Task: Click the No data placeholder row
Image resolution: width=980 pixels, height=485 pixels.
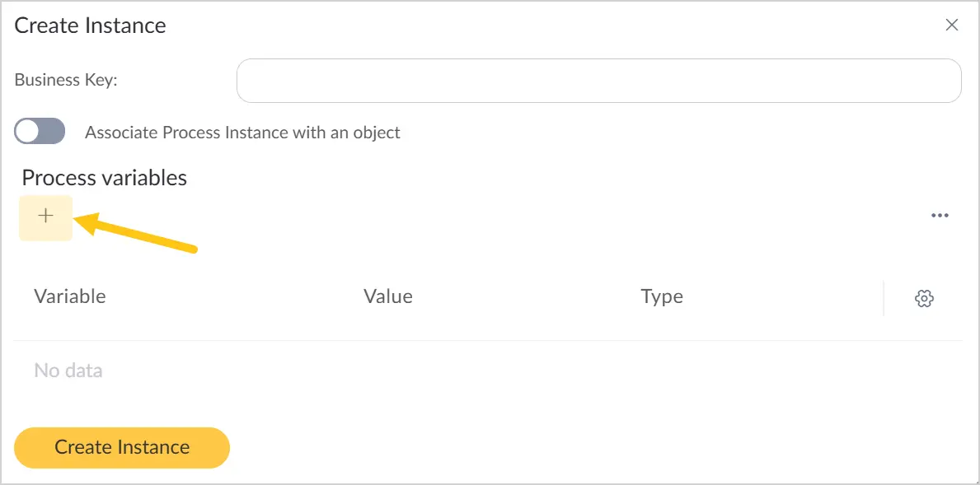Action: coord(487,371)
